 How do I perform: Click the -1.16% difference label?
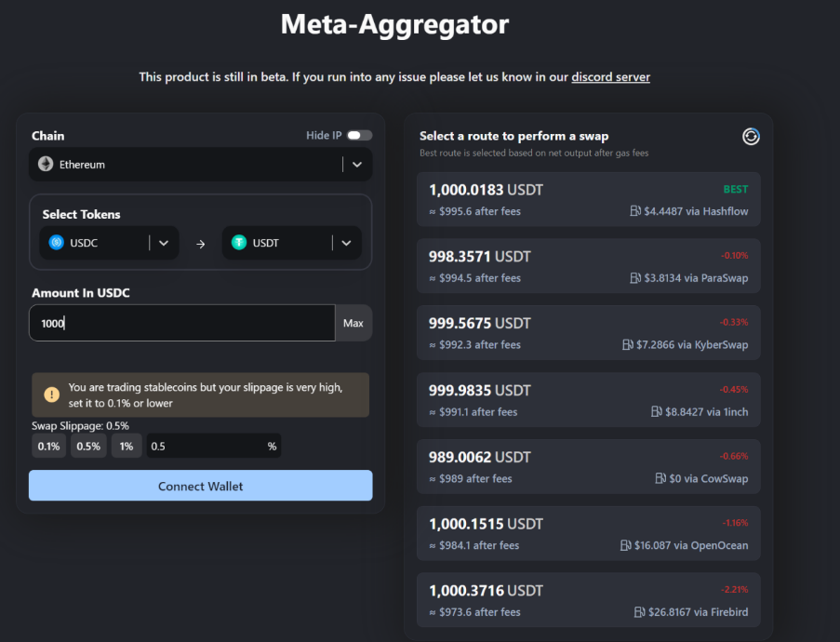click(735, 523)
